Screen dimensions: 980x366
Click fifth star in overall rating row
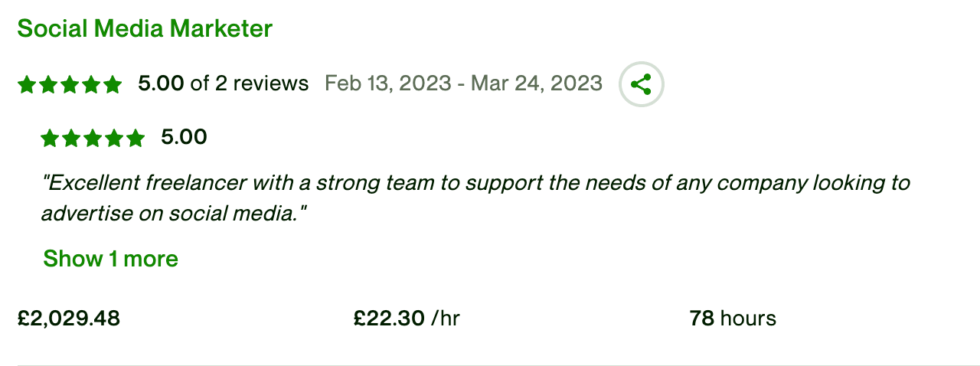click(113, 84)
